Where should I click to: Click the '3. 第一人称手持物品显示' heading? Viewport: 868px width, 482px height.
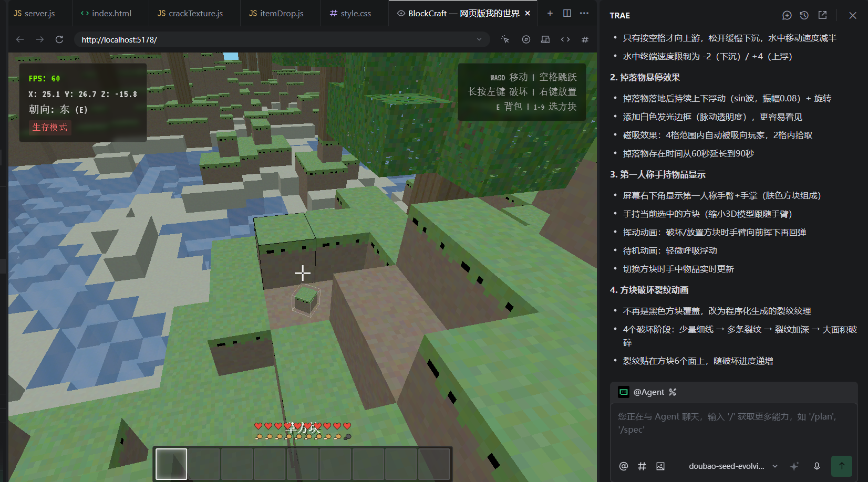(x=657, y=175)
